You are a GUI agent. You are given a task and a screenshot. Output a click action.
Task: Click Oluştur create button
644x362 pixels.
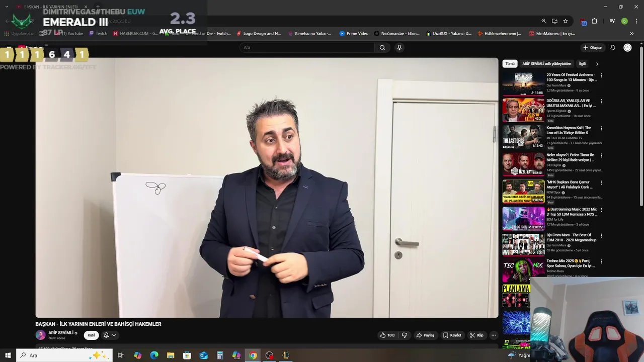593,48
